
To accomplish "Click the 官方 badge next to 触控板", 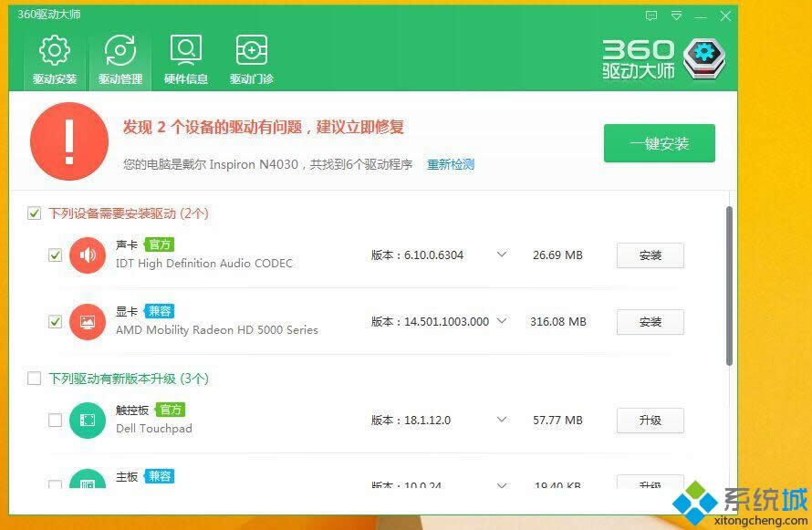I will pos(171,410).
